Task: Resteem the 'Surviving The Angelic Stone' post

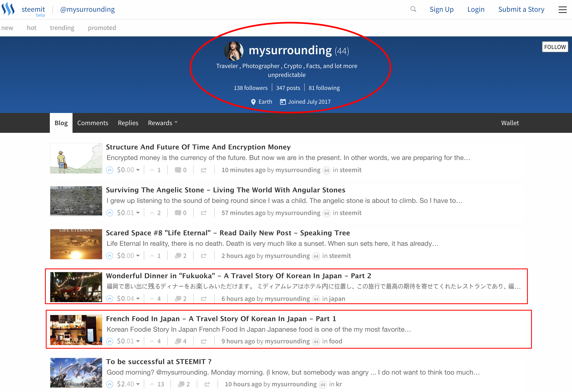Action: [204, 213]
